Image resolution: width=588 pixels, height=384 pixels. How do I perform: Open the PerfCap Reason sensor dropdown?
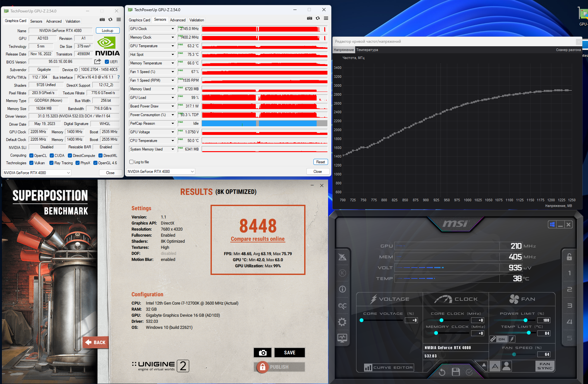(173, 123)
